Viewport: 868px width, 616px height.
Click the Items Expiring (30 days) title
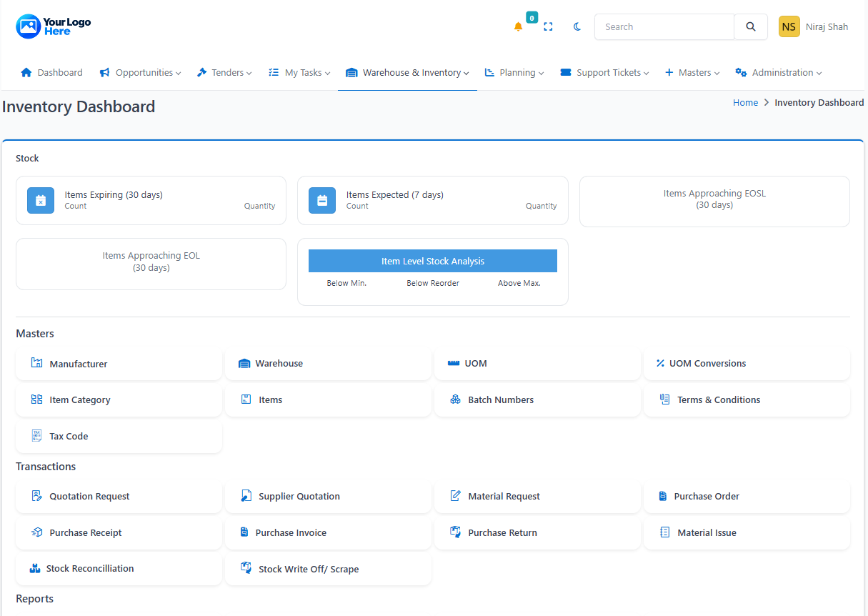tap(114, 194)
